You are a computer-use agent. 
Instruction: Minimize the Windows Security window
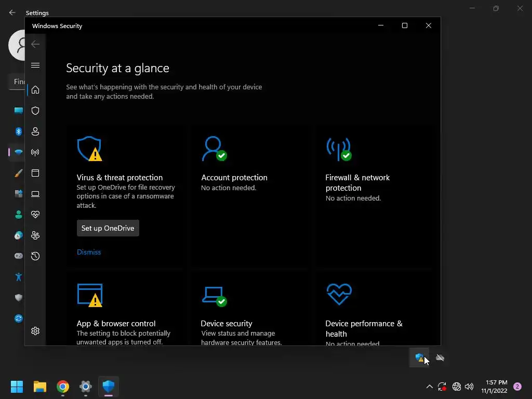coord(381,25)
